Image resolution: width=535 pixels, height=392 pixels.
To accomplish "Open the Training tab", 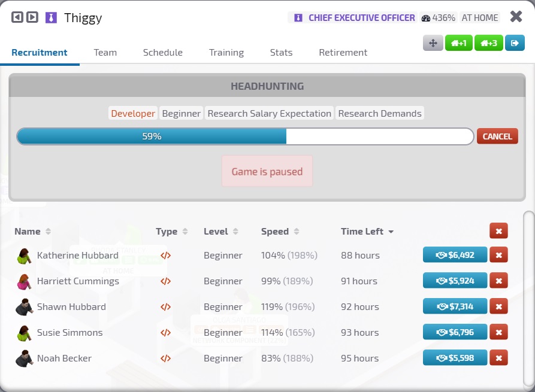I will click(x=226, y=53).
